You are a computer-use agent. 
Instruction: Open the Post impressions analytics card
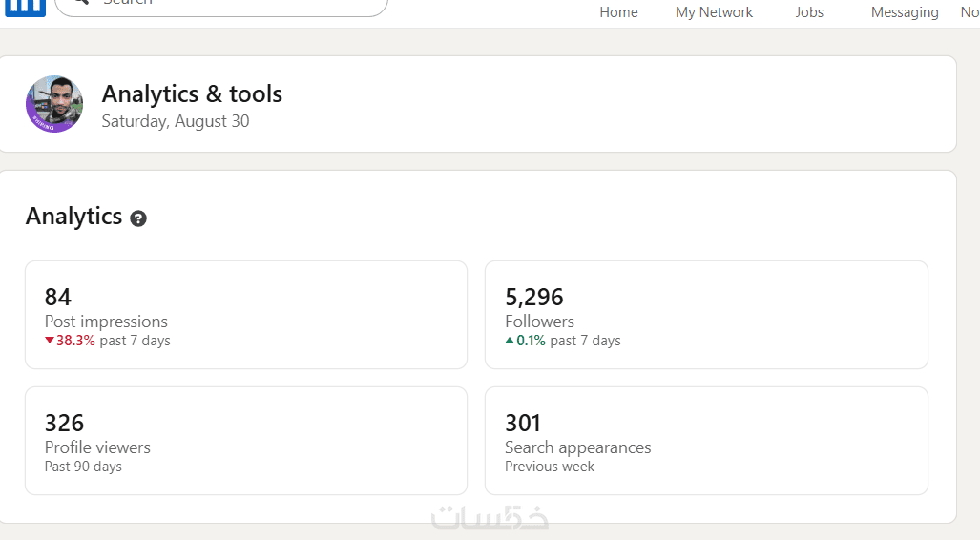(x=246, y=315)
